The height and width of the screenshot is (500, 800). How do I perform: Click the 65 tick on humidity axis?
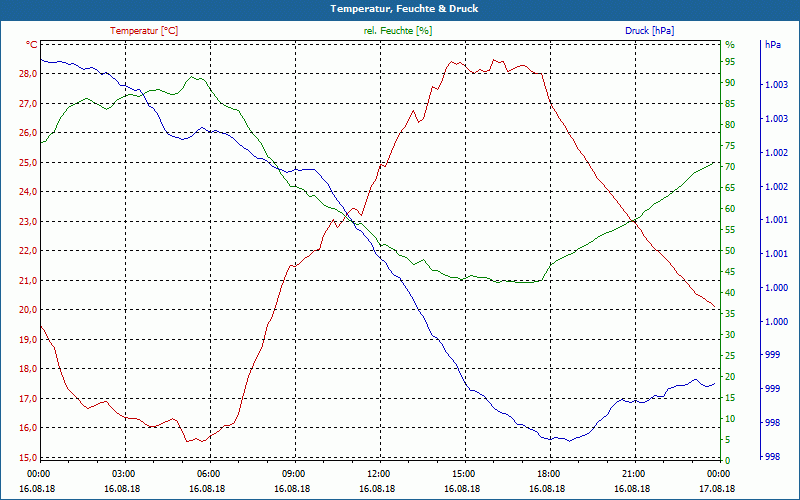(x=730, y=188)
